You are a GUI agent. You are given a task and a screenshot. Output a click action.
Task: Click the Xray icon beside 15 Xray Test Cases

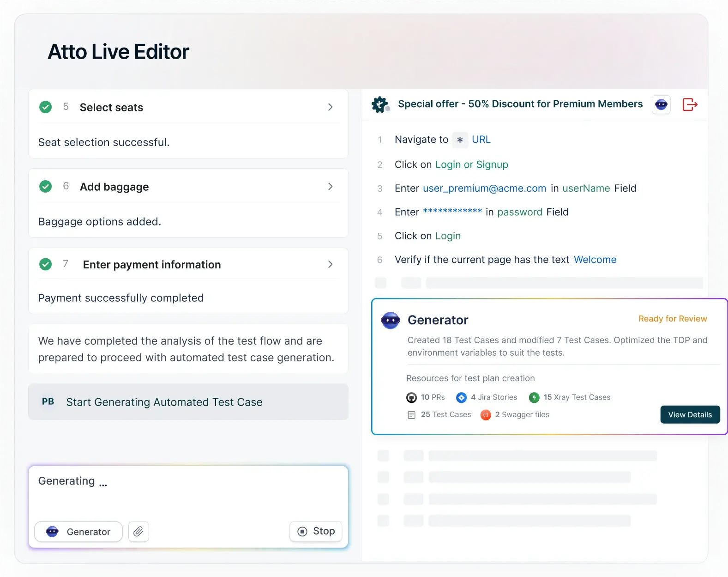pyautogui.click(x=534, y=397)
